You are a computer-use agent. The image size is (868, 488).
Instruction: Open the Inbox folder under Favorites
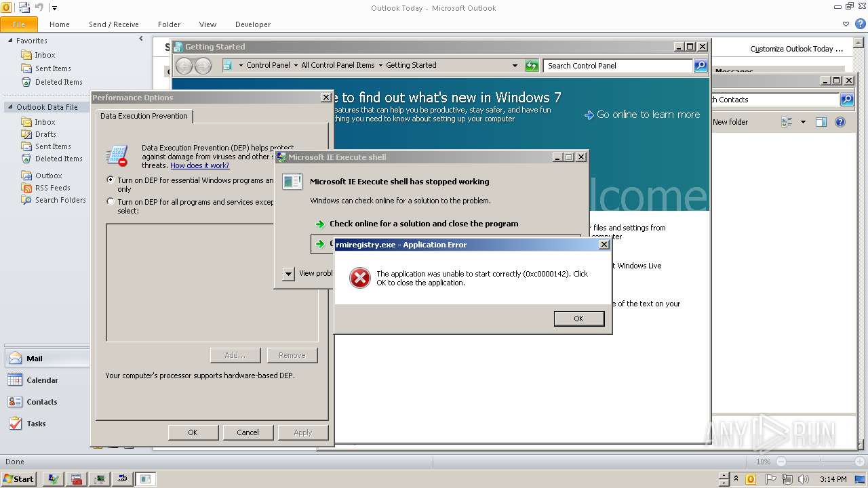click(45, 55)
